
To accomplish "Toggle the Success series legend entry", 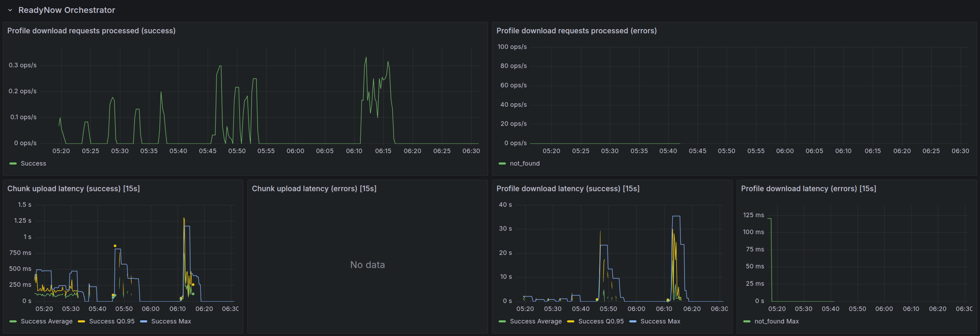I will pos(34,163).
